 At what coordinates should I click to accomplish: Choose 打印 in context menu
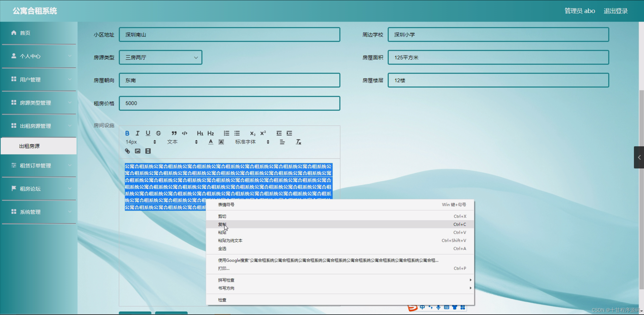click(x=340, y=268)
